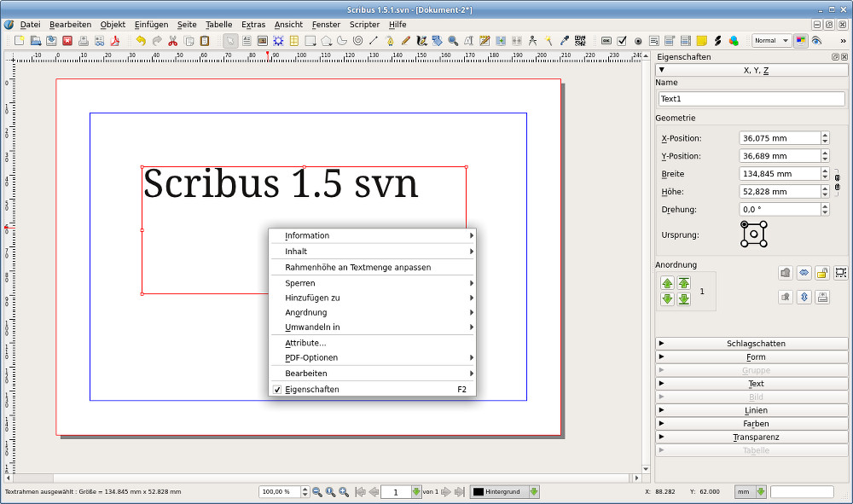Insert PDF text annotation yellow note icon
This screenshot has width=853, height=504.
[x=702, y=41]
